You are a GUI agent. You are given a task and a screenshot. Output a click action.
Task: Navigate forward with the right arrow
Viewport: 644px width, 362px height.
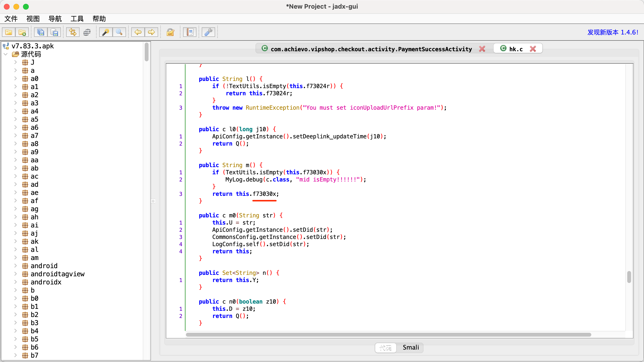tap(151, 32)
